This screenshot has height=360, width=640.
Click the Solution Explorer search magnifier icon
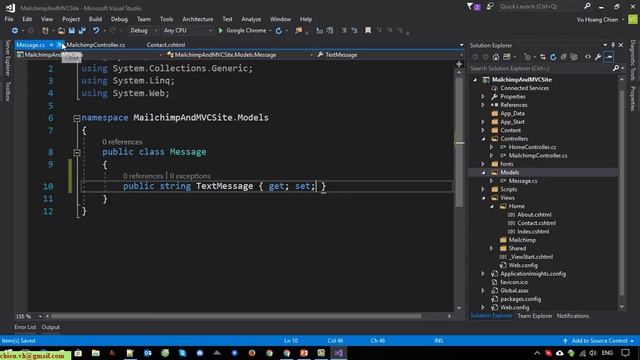pyautogui.click(x=616, y=69)
